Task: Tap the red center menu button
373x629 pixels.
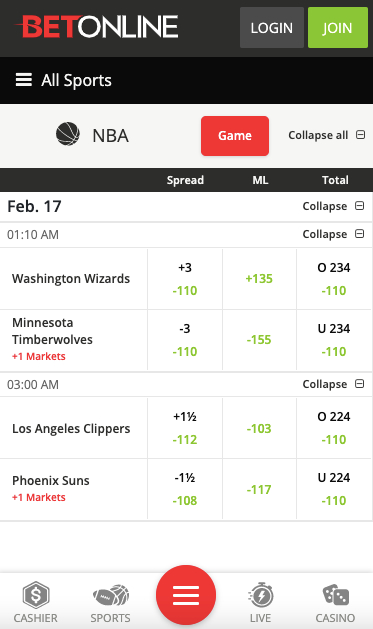Action: pyautogui.click(x=186, y=595)
